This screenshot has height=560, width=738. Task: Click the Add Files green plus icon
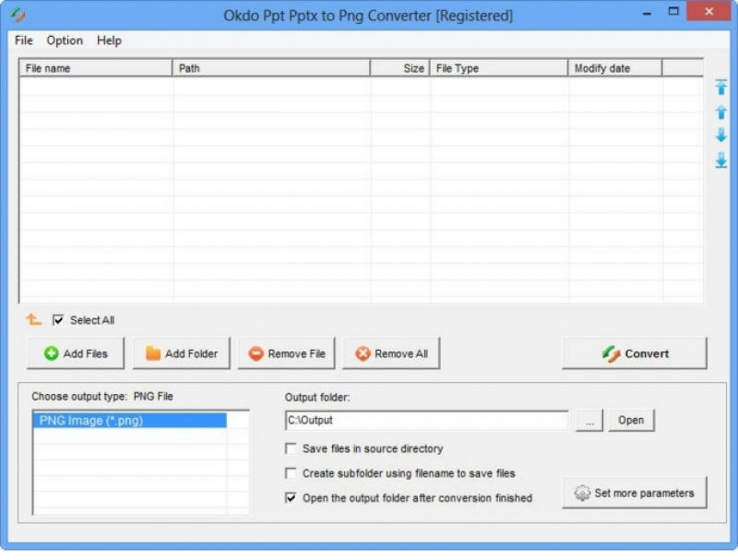(51, 353)
